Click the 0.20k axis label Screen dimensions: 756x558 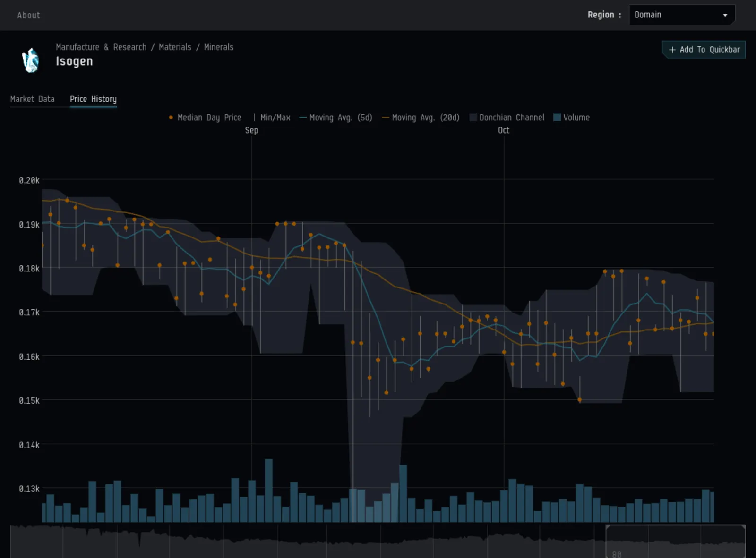pyautogui.click(x=29, y=180)
